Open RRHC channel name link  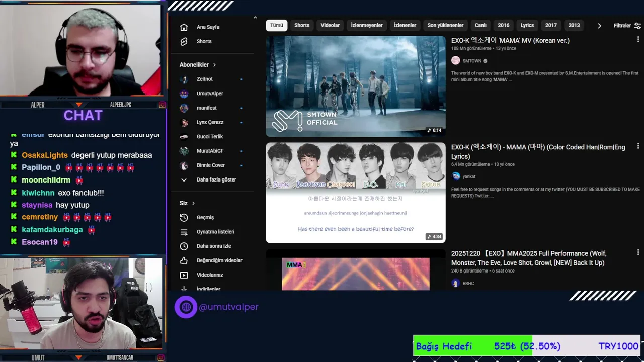[x=468, y=283]
